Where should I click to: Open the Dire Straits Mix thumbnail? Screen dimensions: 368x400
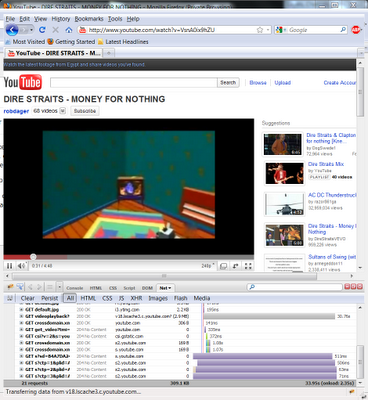[x=284, y=173]
